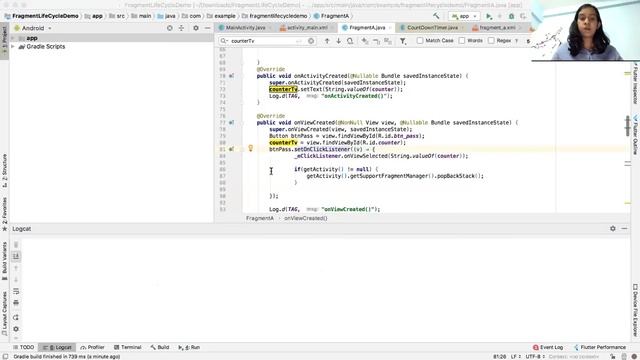
Task: Click the Make Project hammer icon
Action: [436, 16]
